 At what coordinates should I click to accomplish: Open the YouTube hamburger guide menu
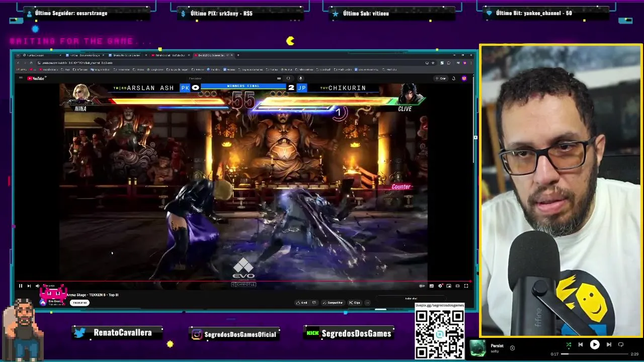(21, 78)
